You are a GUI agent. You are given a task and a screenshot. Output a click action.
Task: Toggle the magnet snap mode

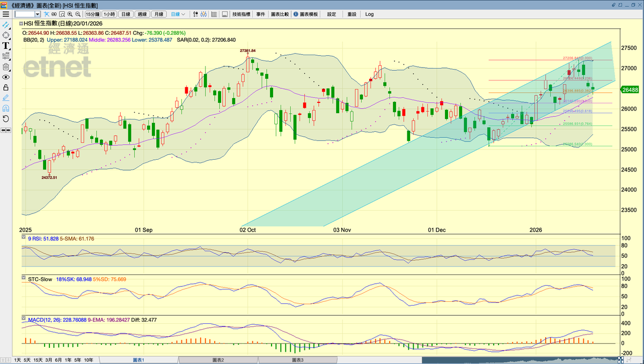[6, 108]
